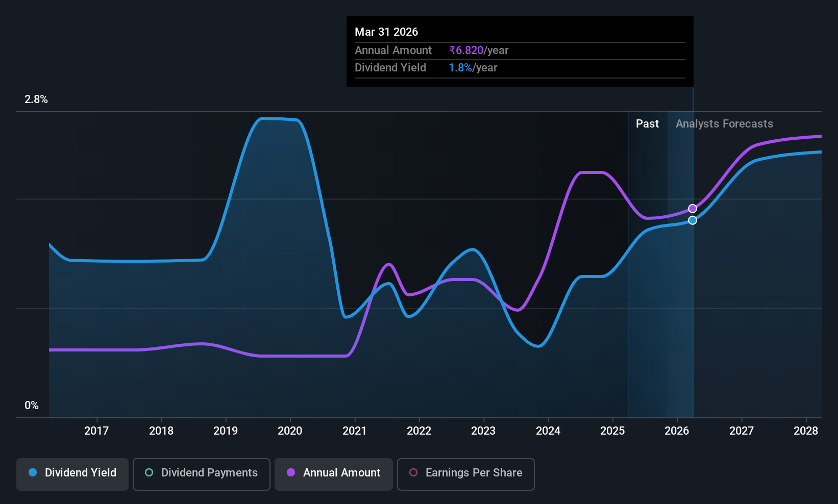Click the ₹6.820/year annual amount value
The image size is (838, 504).
[x=479, y=51]
